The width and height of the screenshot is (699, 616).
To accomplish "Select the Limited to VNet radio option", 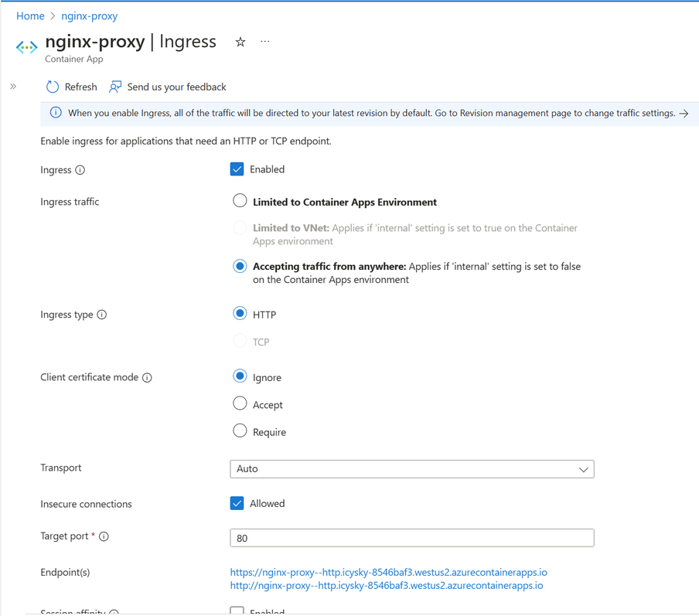I will (240, 227).
